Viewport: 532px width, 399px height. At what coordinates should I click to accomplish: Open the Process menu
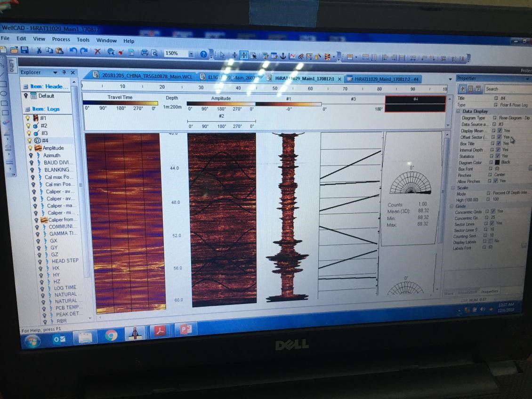click(61, 40)
